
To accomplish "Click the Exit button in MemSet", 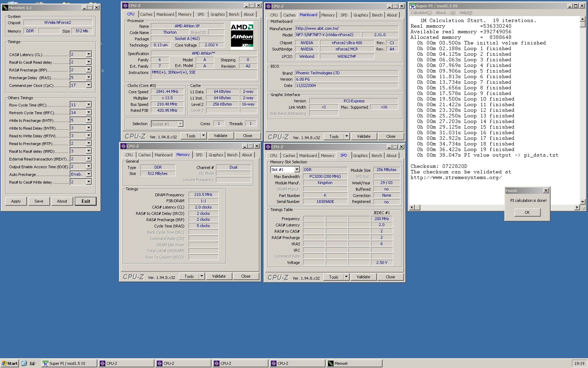I will [86, 201].
